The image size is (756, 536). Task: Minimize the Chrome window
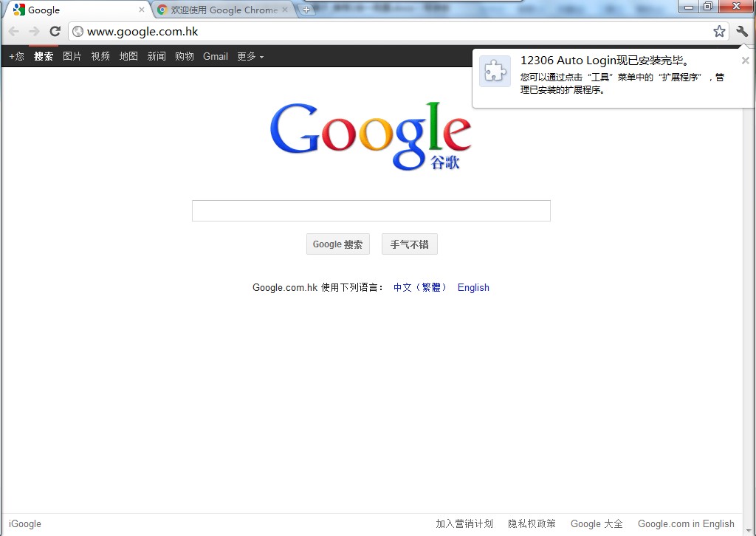click(689, 6)
